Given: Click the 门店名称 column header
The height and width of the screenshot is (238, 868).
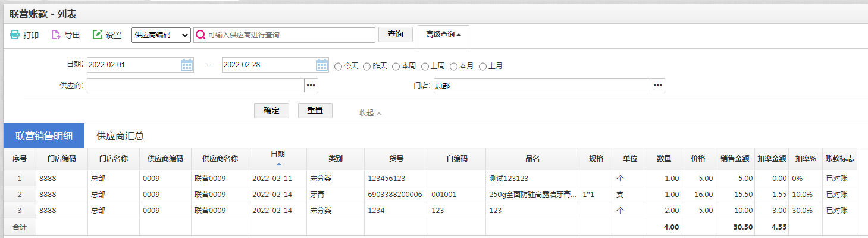Looking at the screenshot, I should click(114, 159).
